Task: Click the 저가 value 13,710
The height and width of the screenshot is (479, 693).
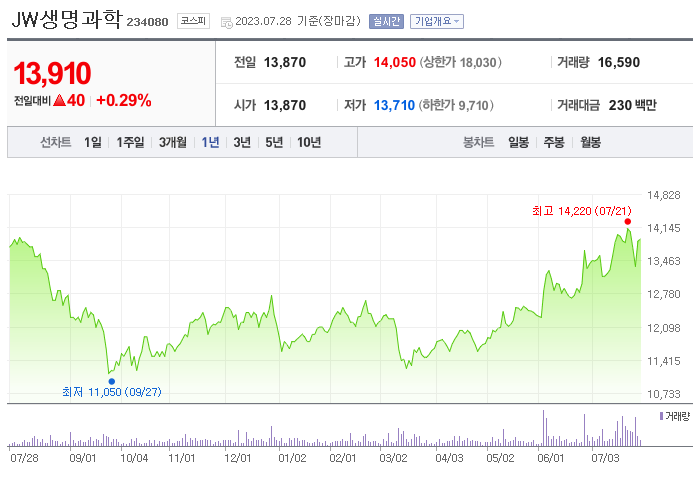Action: (394, 105)
